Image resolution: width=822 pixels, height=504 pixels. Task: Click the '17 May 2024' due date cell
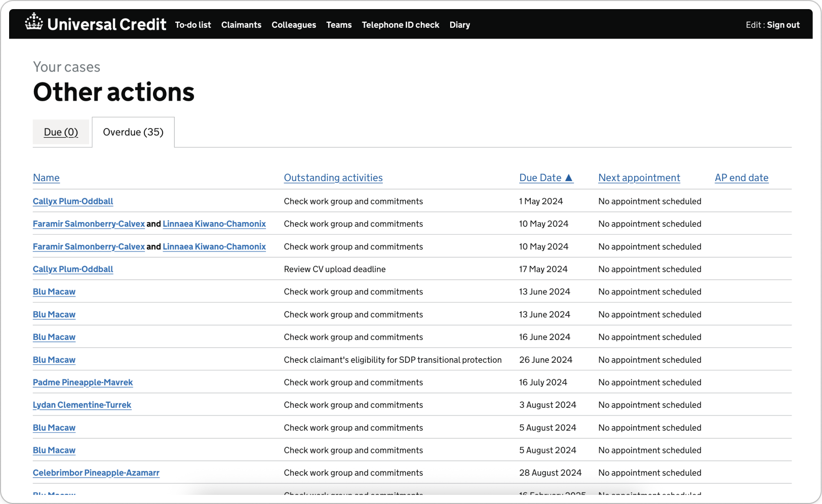coord(543,269)
